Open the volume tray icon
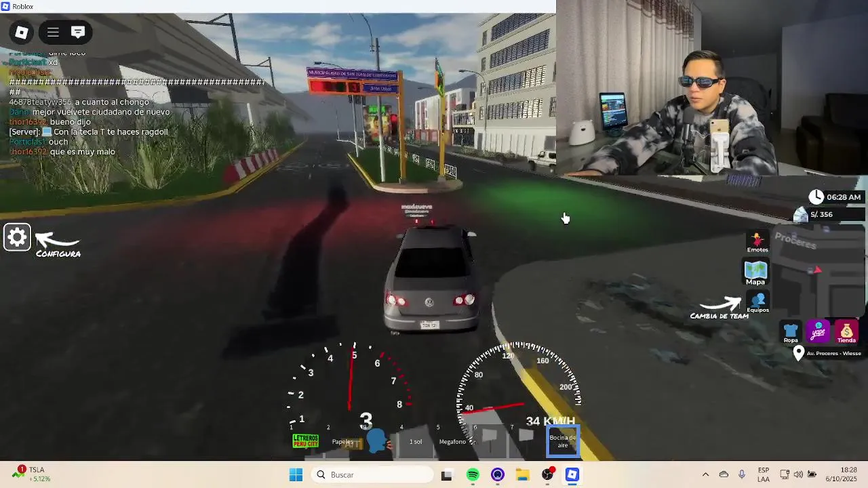 pos(798,474)
